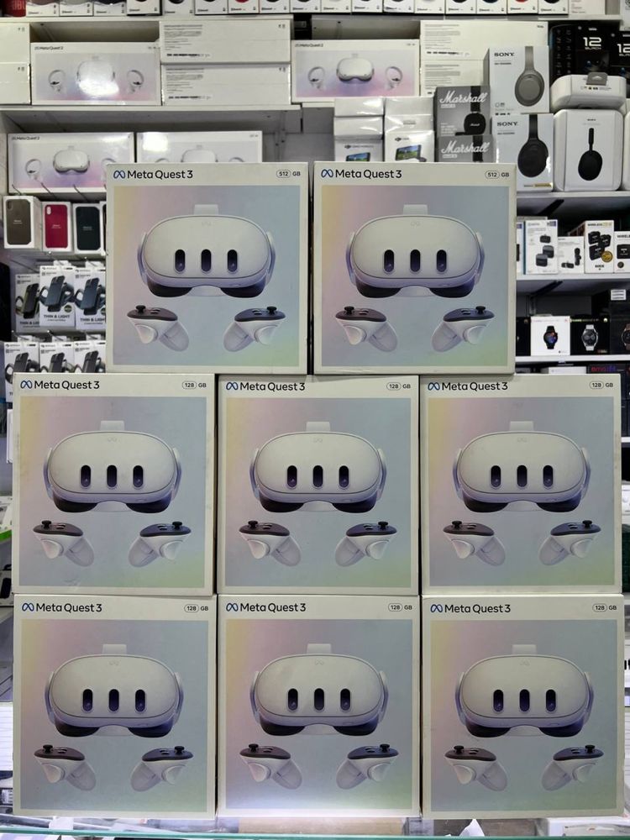Click the 128 GB badge on the bottom-row center box
Screen dimensions: 630x840
click(x=401, y=607)
